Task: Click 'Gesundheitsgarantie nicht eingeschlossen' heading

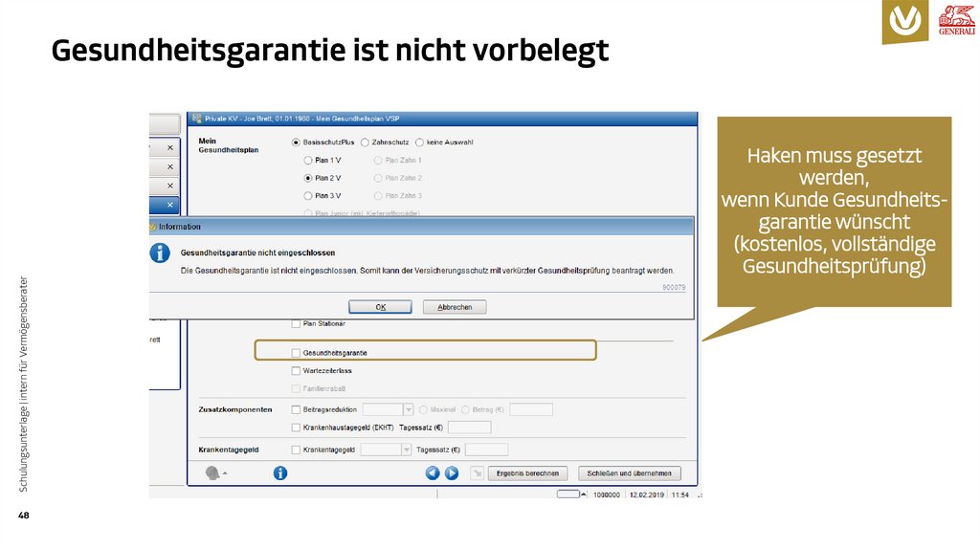Action: [x=257, y=253]
